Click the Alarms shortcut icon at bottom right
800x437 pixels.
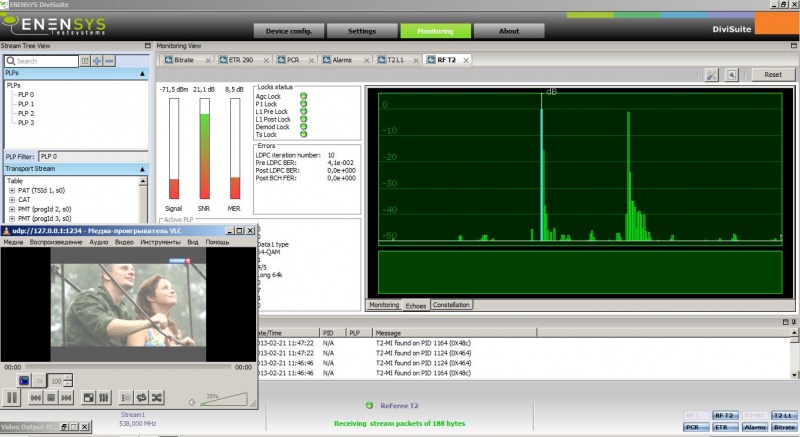[755, 427]
